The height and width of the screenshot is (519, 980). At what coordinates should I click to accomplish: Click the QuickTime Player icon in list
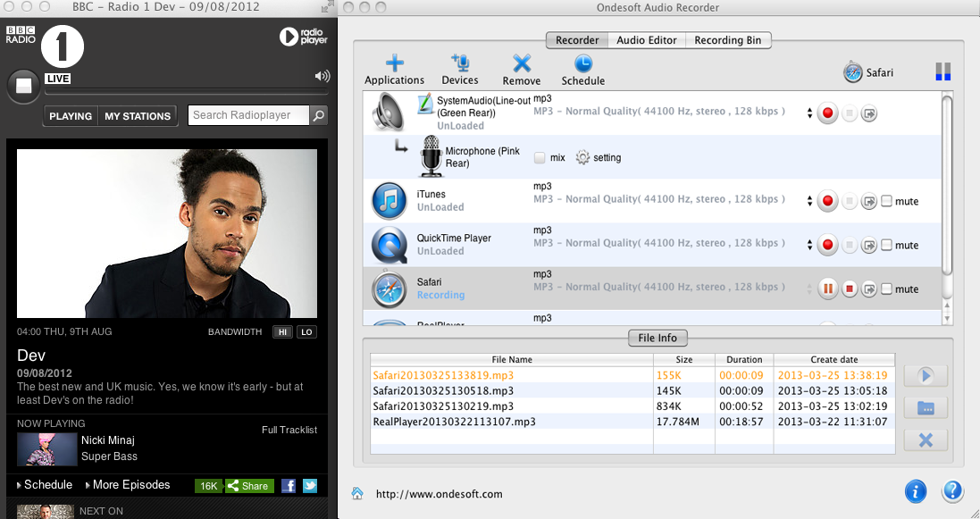389,245
